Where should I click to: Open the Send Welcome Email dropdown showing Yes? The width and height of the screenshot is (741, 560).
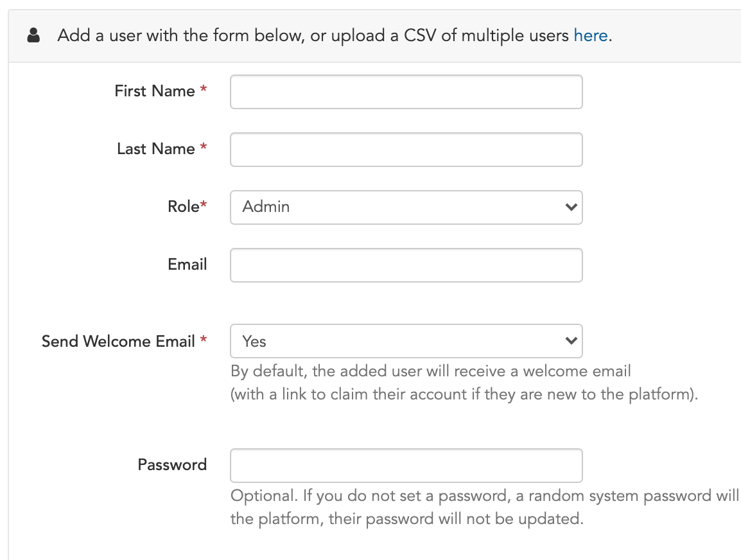click(x=406, y=341)
